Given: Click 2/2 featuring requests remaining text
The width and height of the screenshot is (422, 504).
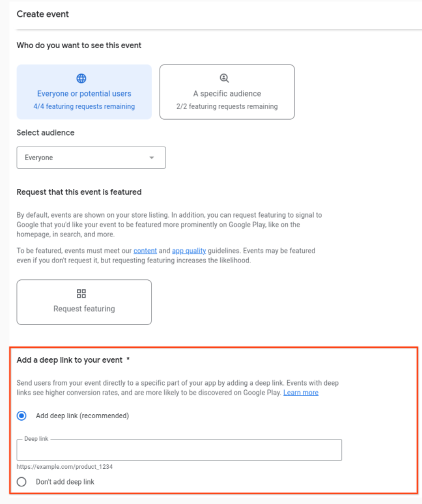Looking at the screenshot, I should coord(227,106).
